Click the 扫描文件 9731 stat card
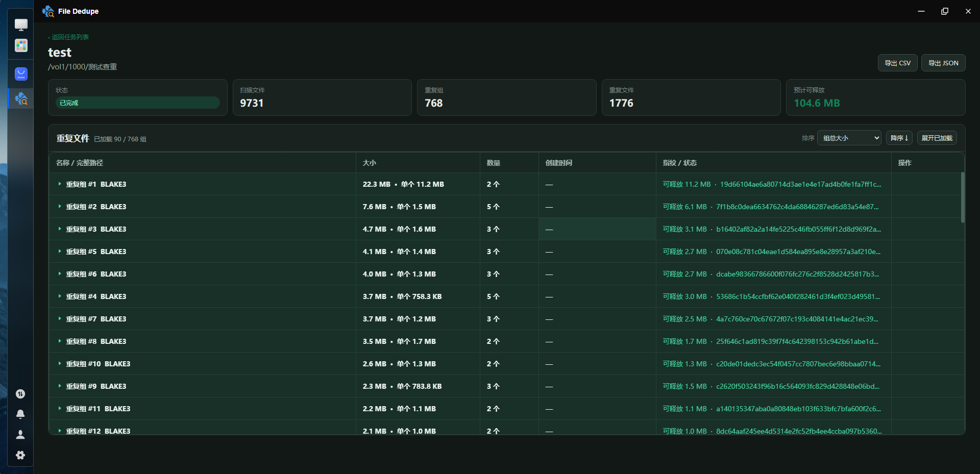 point(322,97)
